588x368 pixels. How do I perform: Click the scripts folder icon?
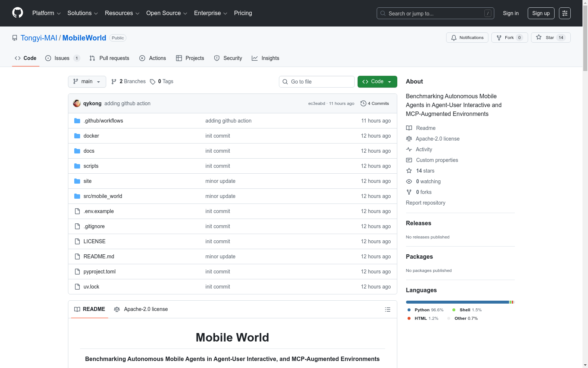pyautogui.click(x=77, y=166)
